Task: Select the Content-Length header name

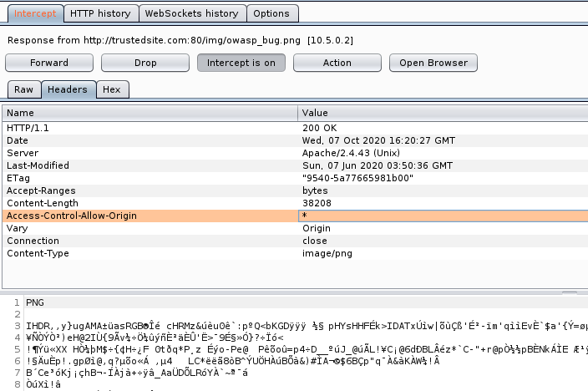Action: coord(150,203)
